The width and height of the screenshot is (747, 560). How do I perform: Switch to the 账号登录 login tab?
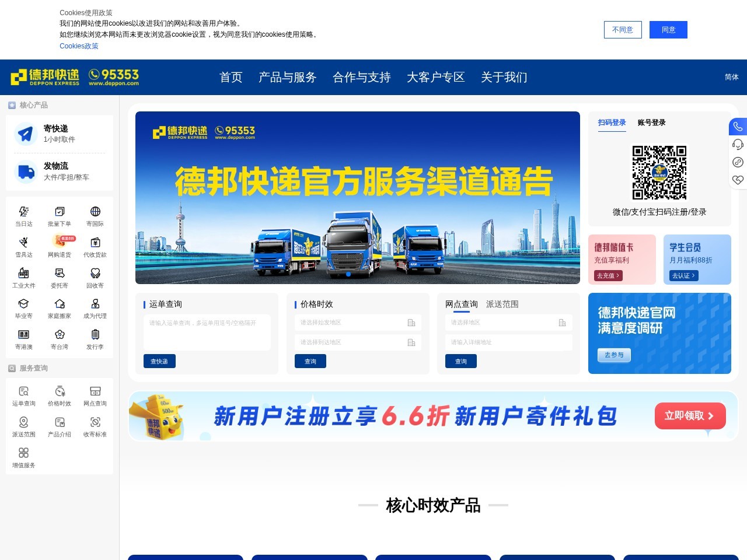pyautogui.click(x=651, y=123)
